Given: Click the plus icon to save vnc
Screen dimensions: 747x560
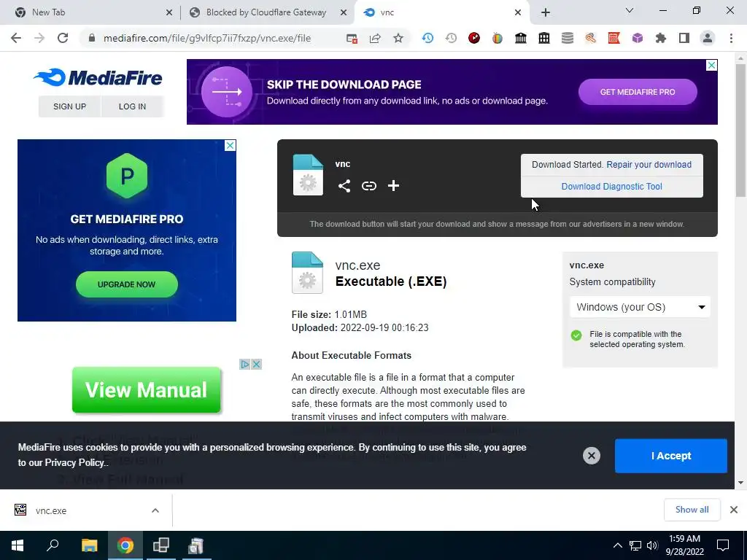Looking at the screenshot, I should 393,186.
